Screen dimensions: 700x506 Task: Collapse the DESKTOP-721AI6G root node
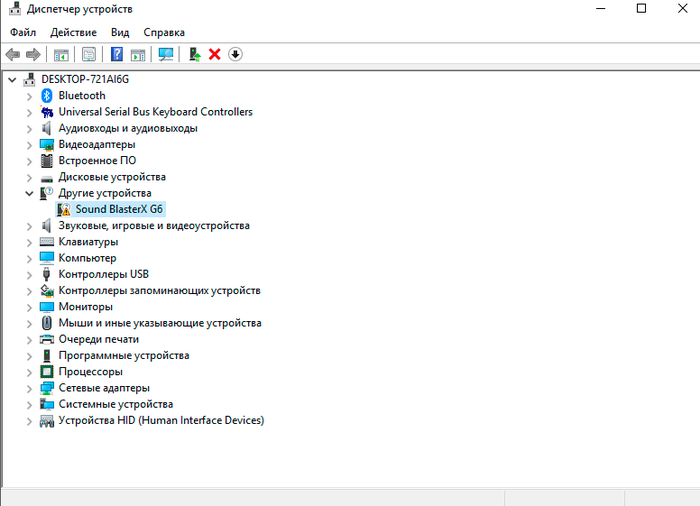pos(12,80)
